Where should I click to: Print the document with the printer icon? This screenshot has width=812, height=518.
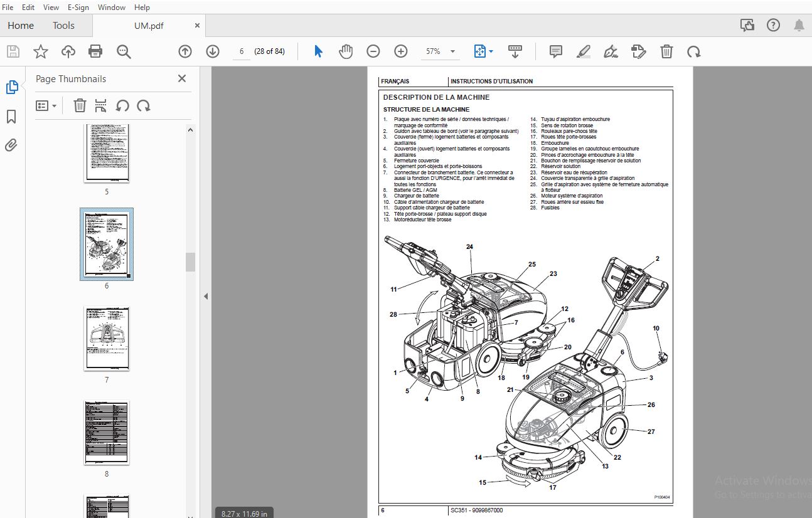(95, 52)
